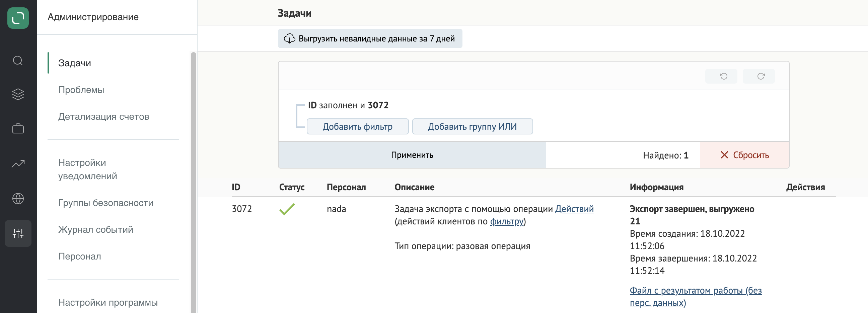Click the ID заполнен и 3072 filter condition
Screen dimensions: 868x313
[x=348, y=105]
